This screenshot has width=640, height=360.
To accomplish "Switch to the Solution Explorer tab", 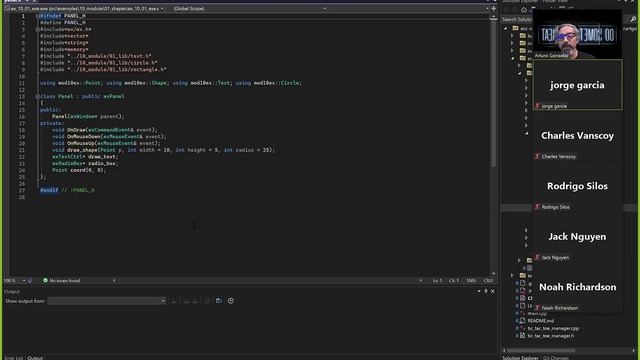I will pyautogui.click(x=520, y=358).
